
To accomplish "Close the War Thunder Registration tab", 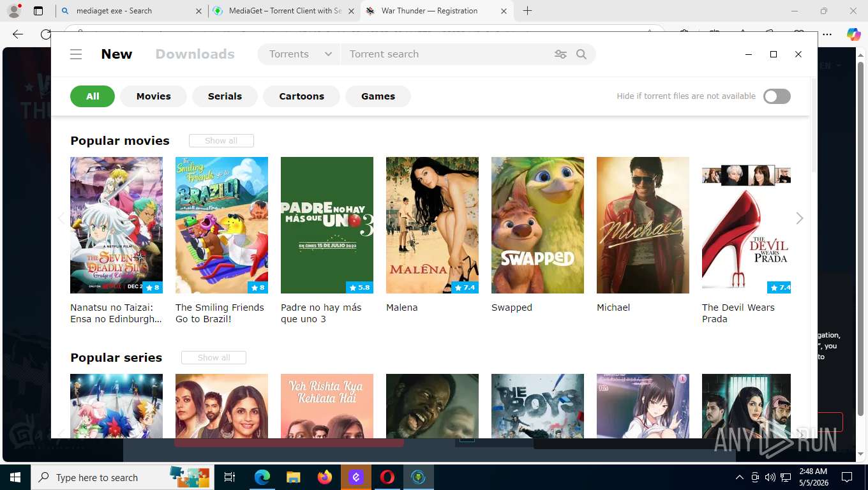I will coord(504,11).
